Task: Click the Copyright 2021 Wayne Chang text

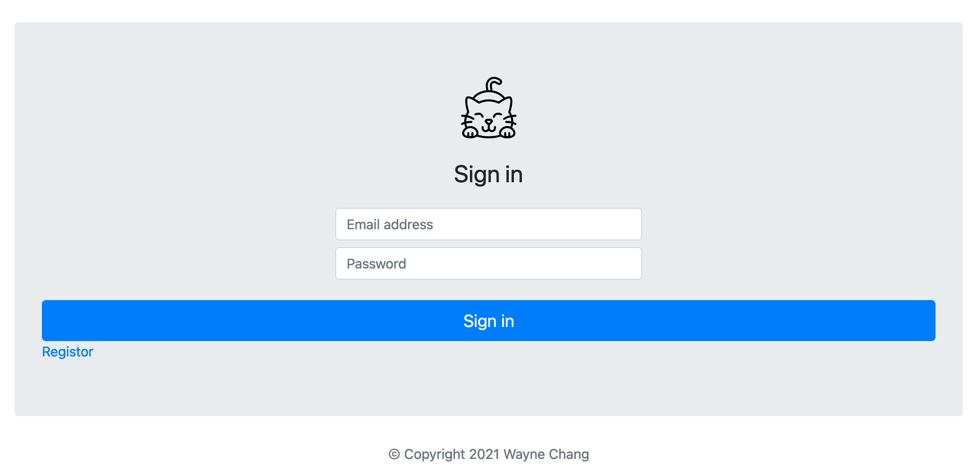Action: coord(496,454)
